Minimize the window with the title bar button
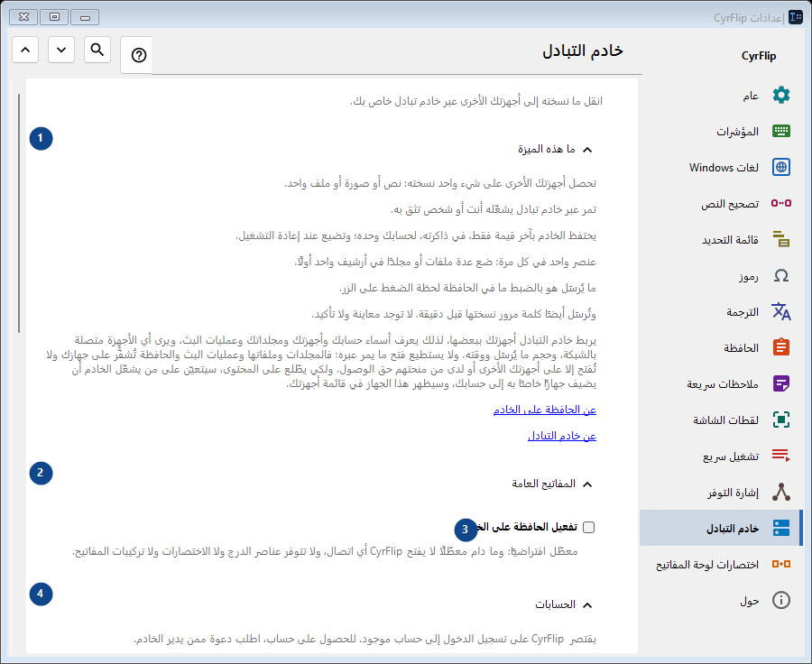 [x=85, y=17]
